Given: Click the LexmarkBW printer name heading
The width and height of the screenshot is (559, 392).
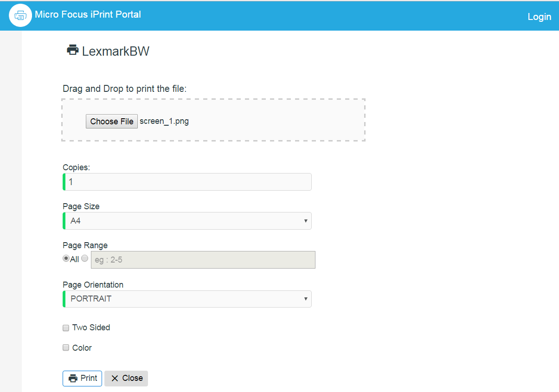Looking at the screenshot, I should (116, 51).
